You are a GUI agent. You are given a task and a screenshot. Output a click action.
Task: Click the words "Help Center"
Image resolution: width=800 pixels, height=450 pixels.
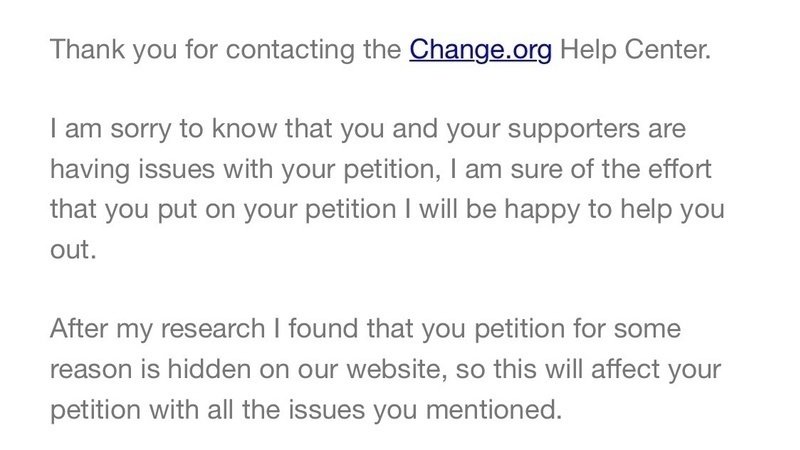click(634, 49)
